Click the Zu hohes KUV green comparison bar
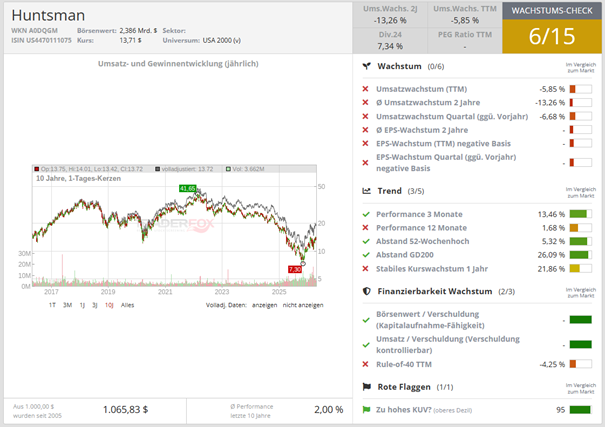 [x=580, y=410]
